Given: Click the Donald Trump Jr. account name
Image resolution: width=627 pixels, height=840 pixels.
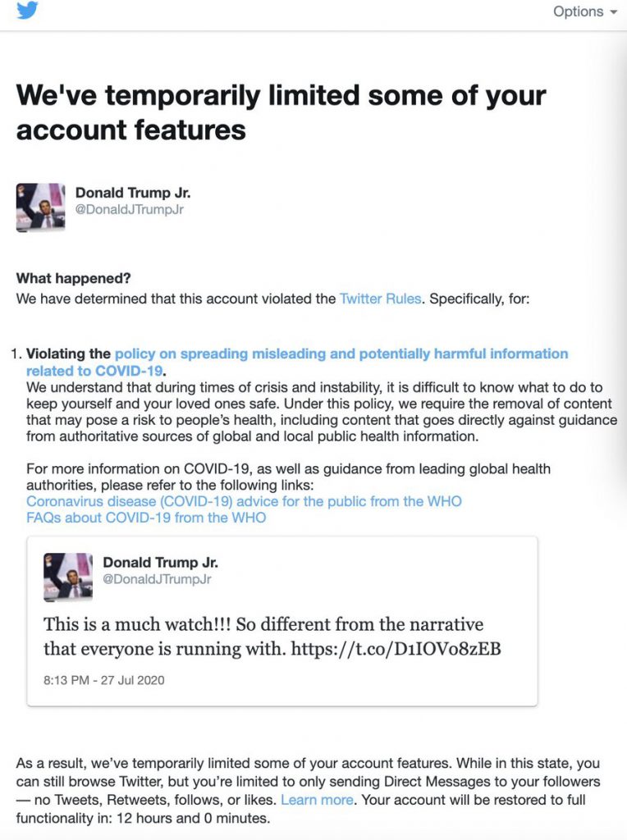Looking at the screenshot, I should (x=133, y=192).
